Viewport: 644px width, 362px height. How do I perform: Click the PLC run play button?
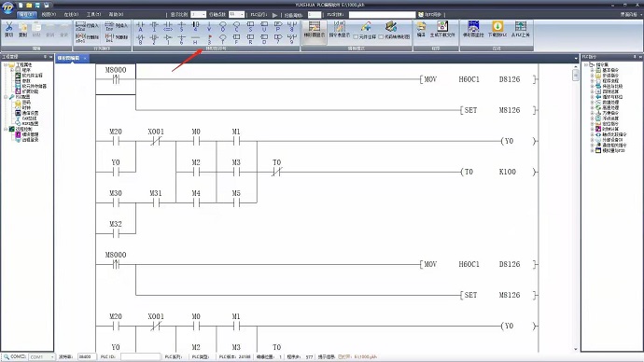pos(274,15)
